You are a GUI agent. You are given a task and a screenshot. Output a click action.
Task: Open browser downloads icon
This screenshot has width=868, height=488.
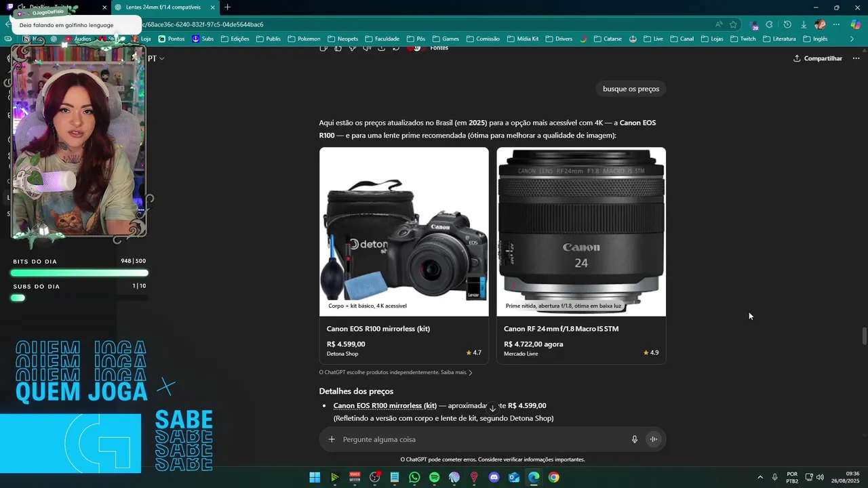[804, 24]
